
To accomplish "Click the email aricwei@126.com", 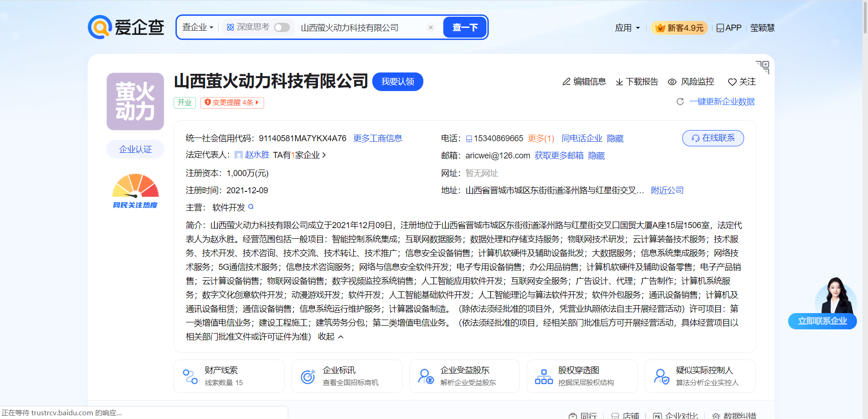I will coord(498,156).
